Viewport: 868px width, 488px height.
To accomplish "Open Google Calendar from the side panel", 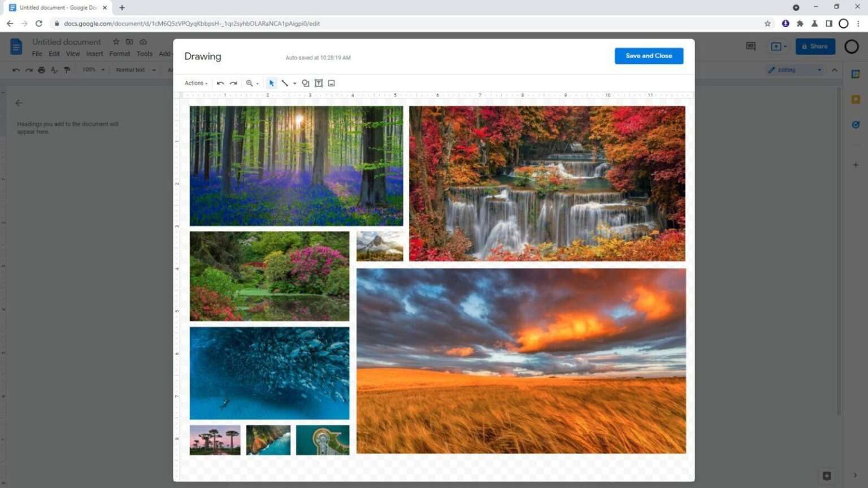I will (856, 73).
